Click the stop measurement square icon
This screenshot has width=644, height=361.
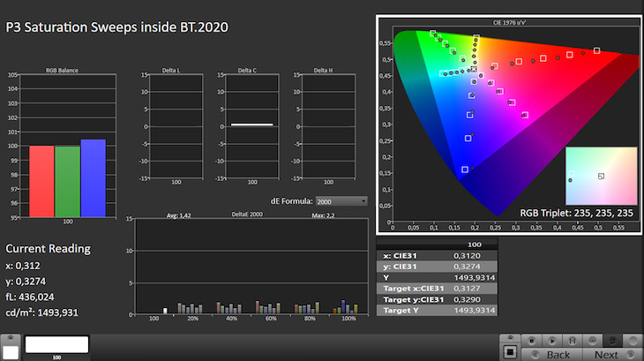tap(531, 341)
